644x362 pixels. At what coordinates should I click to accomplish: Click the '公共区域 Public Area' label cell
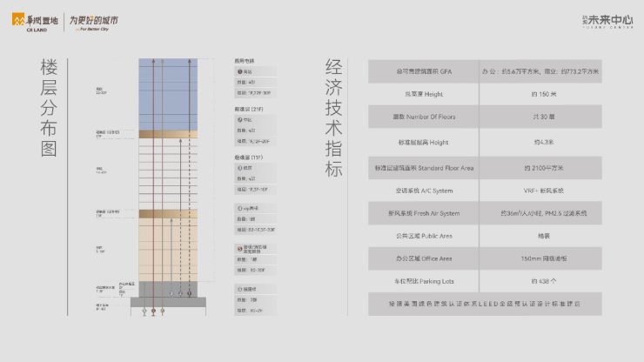point(424,236)
